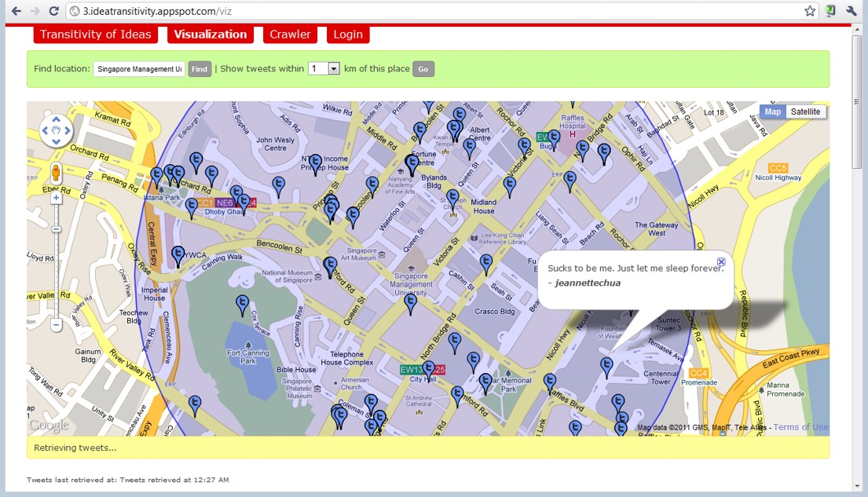Image resolution: width=868 pixels, height=497 pixels.
Task: Click tweet marker near Fort Canning Park
Action: click(x=243, y=303)
